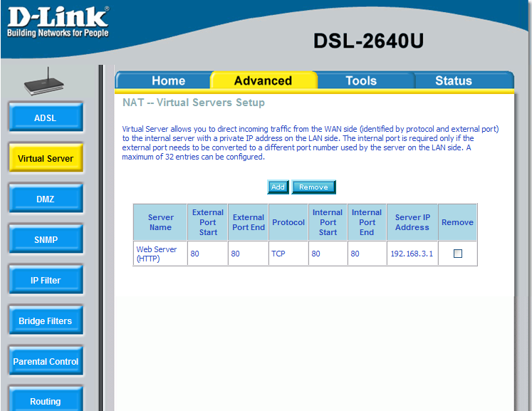
Task: Open SNMP settings
Action: 46,239
